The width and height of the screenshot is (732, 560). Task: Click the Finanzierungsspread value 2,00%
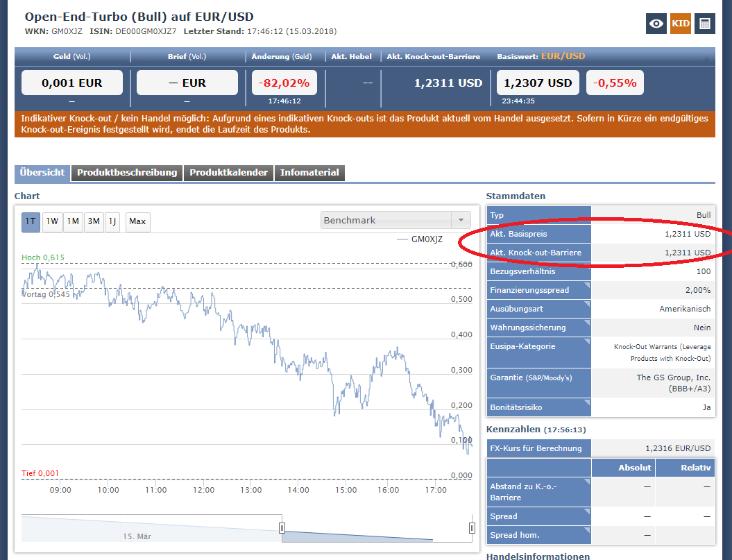pyautogui.click(x=698, y=290)
